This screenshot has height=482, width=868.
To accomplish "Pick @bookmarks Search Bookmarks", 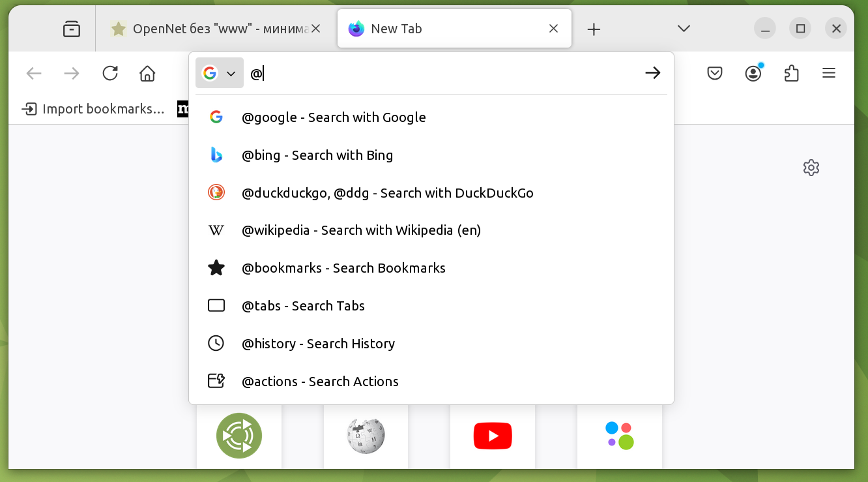I will click(x=343, y=268).
